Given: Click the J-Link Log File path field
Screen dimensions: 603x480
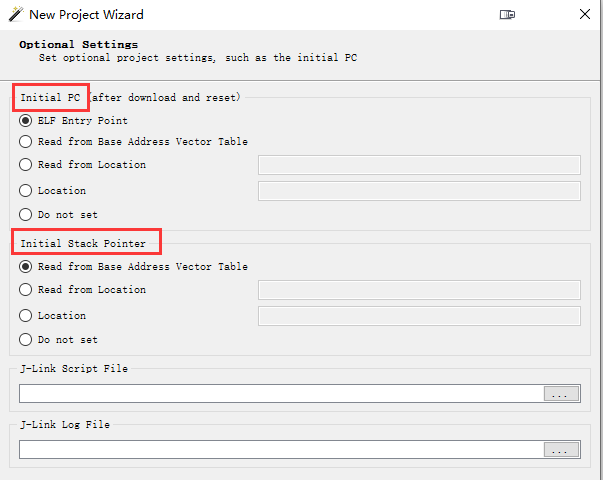Looking at the screenshot, I should [x=282, y=450].
